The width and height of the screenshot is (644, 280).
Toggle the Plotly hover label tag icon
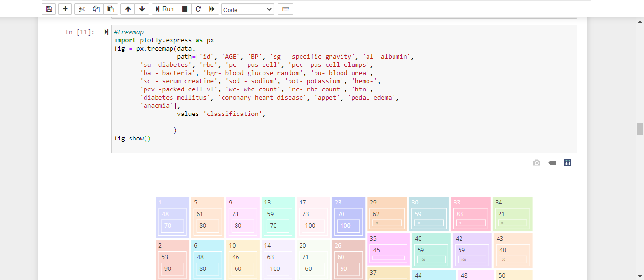pos(552,163)
